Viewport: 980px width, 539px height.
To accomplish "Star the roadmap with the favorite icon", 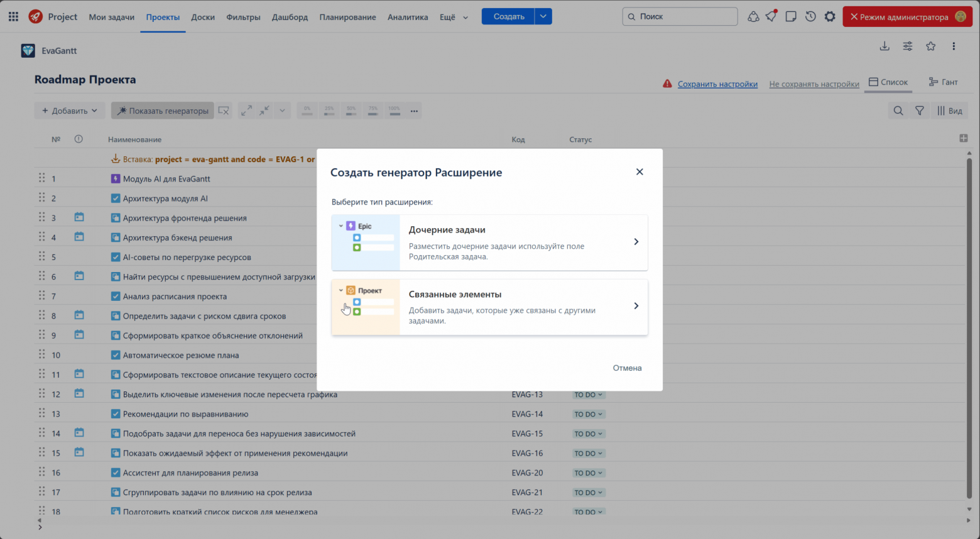I will click(x=931, y=46).
